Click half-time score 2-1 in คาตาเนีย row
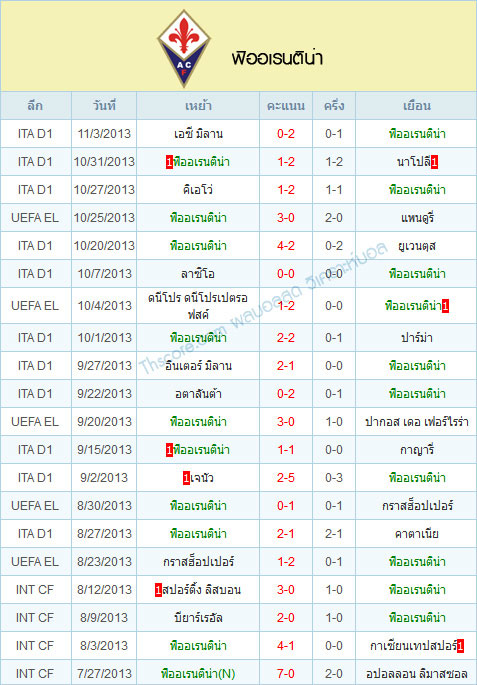This screenshot has height=685, width=477. [x=334, y=533]
